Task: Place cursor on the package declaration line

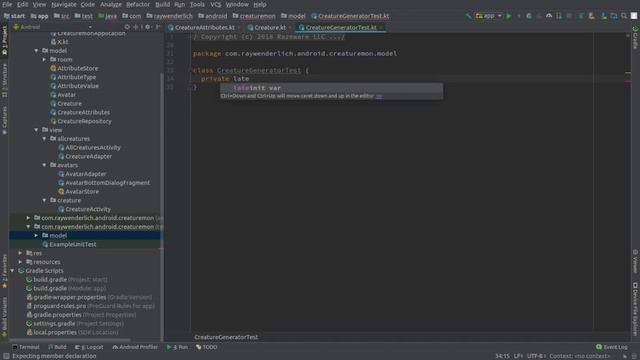Action: 295,53
